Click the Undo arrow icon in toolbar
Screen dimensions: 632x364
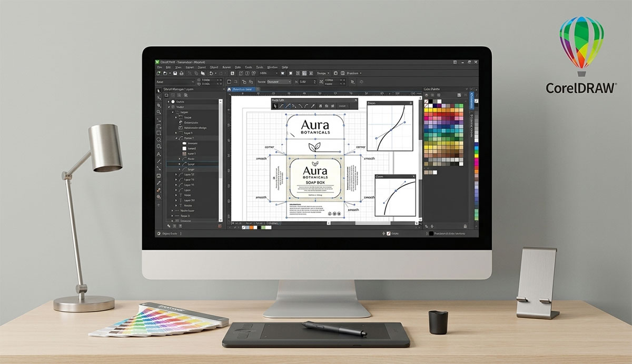[211, 73]
